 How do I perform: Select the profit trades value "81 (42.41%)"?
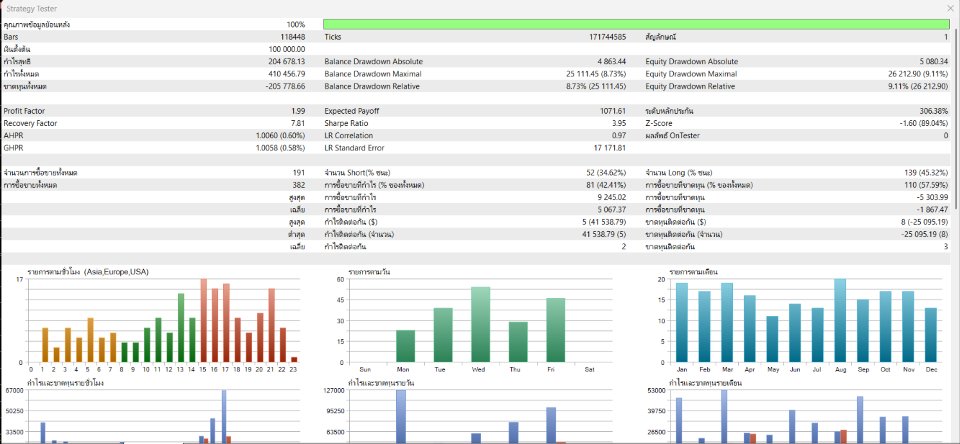(606, 185)
